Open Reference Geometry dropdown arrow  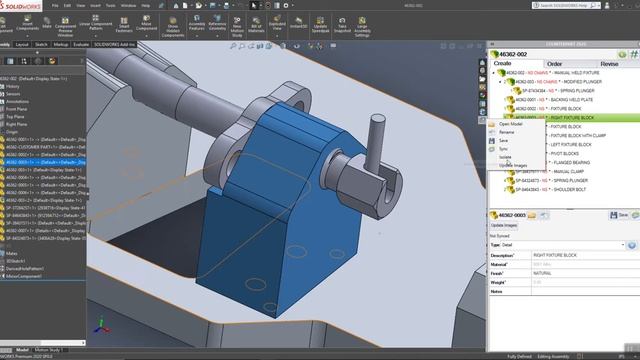click(217, 36)
